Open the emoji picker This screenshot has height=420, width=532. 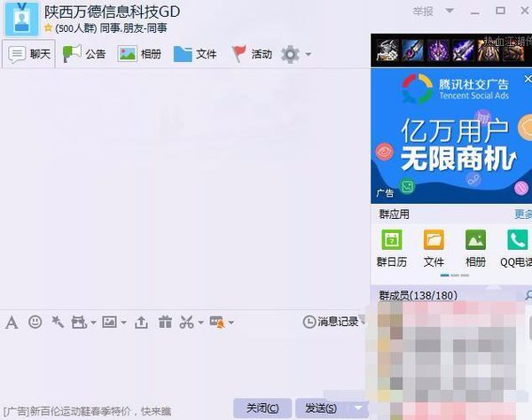click(35, 322)
